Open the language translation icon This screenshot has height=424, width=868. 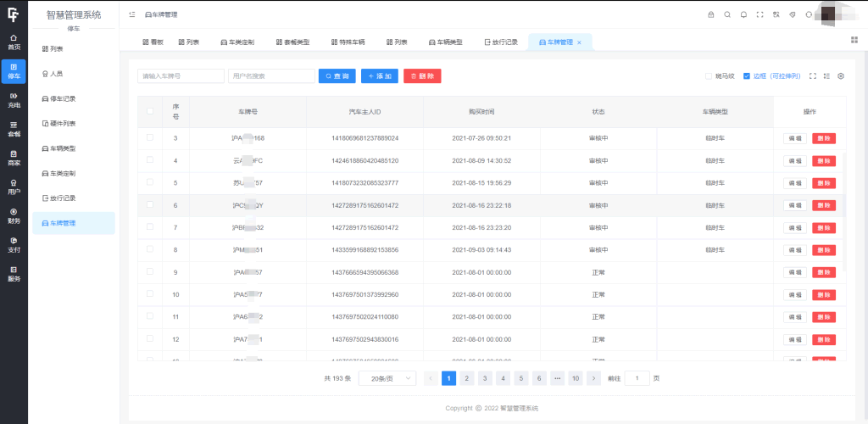[776, 14]
